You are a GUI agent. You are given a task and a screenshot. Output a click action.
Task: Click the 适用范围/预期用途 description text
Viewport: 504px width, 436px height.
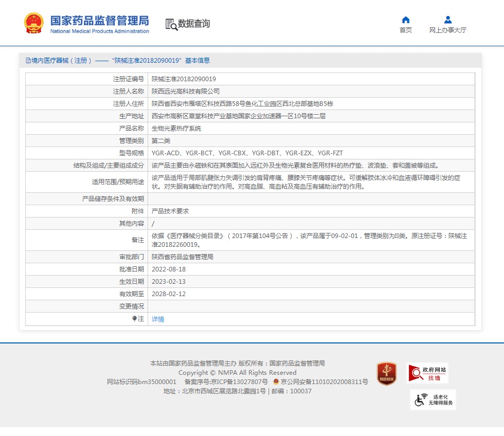pyautogui.click(x=306, y=182)
